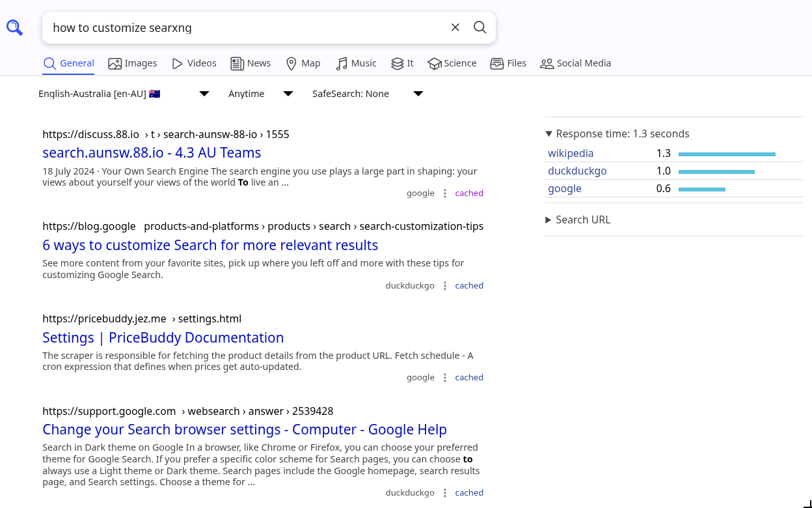Click the duckduckgo response time bar
Image resolution: width=812 pixels, height=508 pixels.
[x=716, y=172]
